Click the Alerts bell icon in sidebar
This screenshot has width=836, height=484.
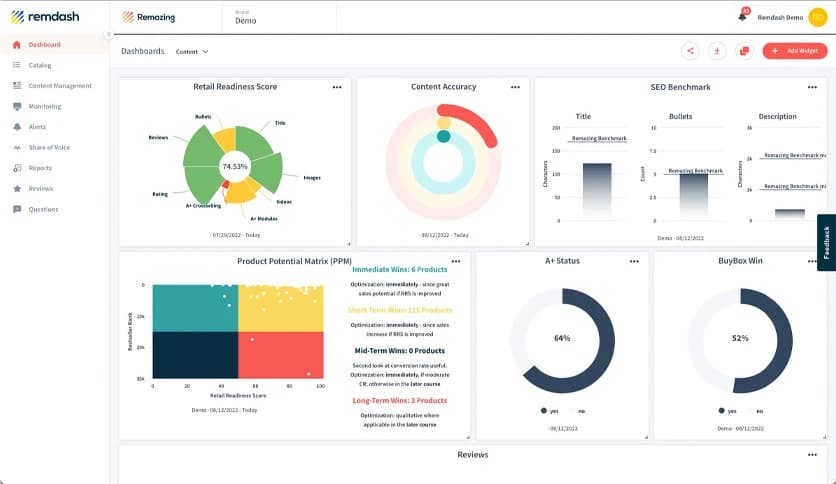point(17,127)
